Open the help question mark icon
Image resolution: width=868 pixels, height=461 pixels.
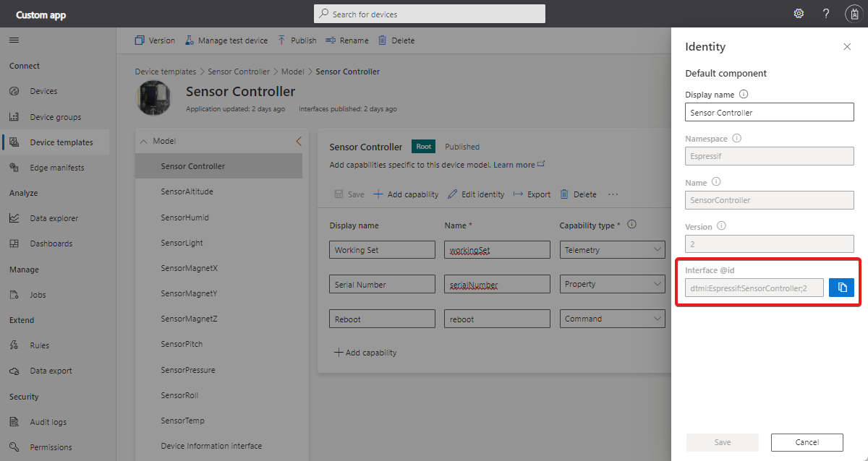click(826, 14)
